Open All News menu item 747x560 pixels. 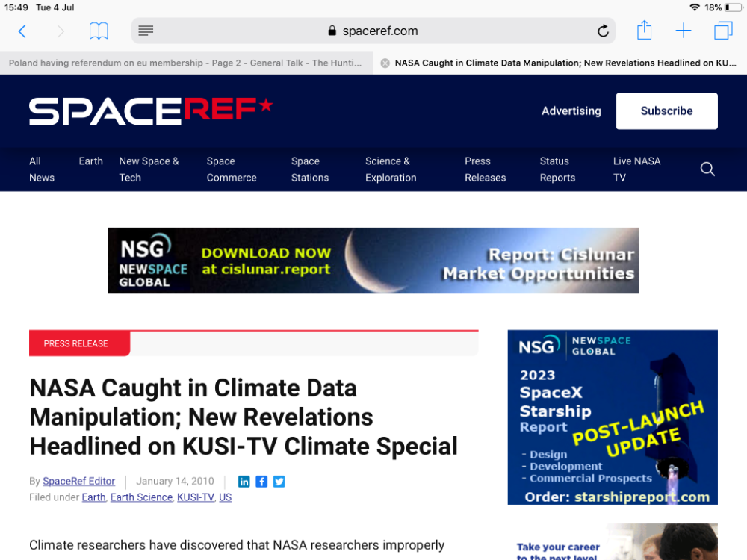(42, 169)
